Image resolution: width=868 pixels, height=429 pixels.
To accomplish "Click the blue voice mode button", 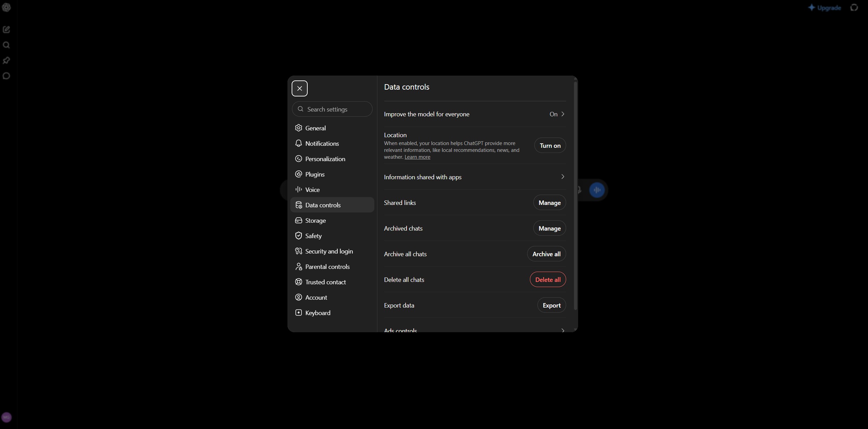I will pos(597,190).
